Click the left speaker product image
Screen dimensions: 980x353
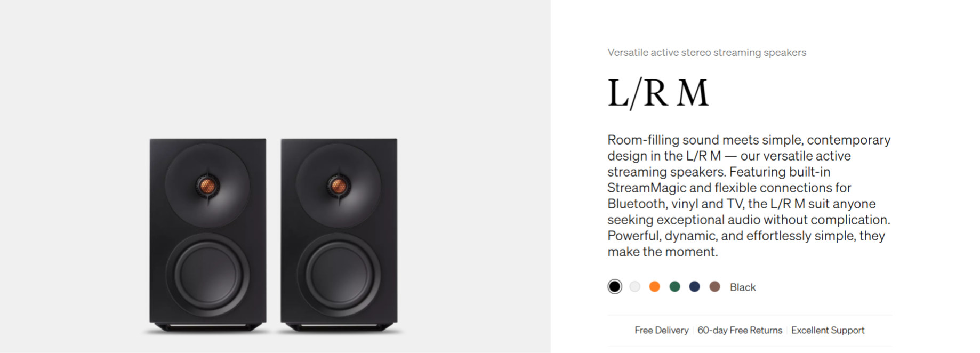[x=207, y=236]
